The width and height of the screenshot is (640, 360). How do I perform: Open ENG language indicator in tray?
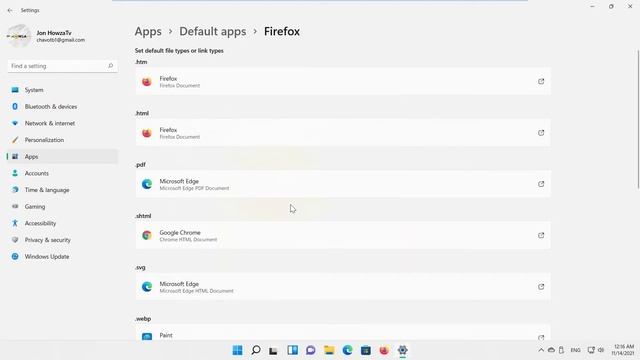[x=576, y=350]
